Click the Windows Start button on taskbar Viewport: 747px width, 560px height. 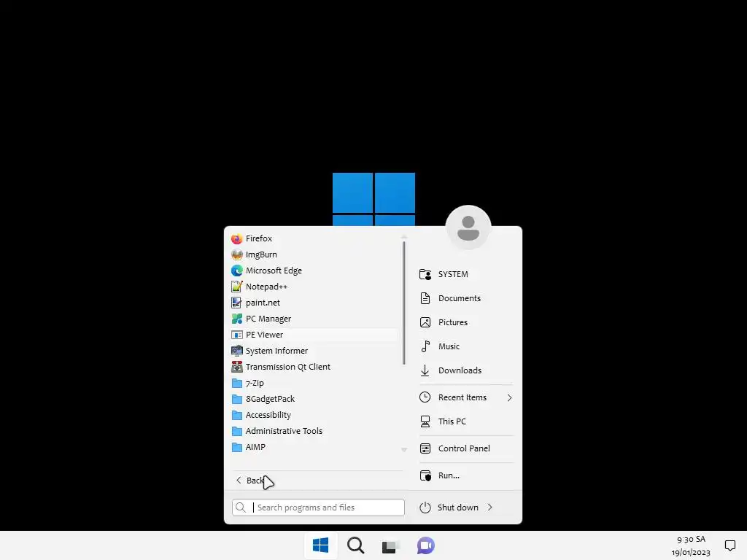pyautogui.click(x=321, y=545)
